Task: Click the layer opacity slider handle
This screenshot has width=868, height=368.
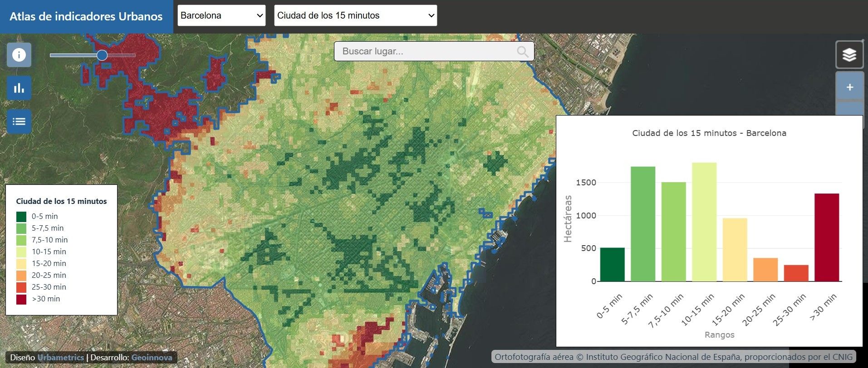Action: click(102, 55)
